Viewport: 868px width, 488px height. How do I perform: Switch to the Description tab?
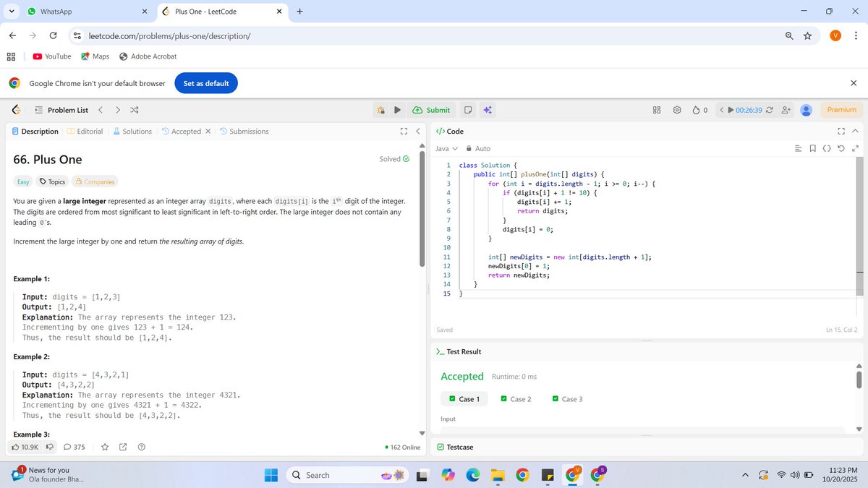click(35, 132)
